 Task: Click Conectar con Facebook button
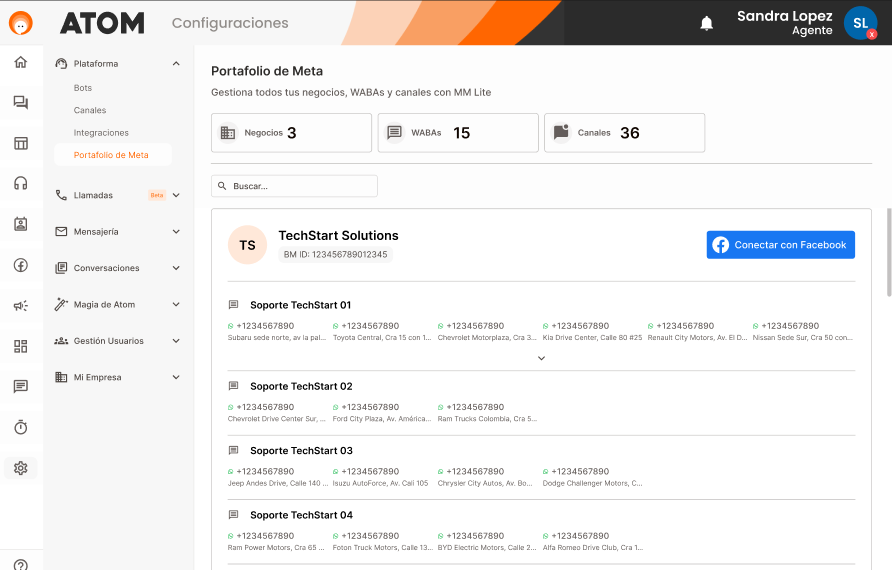click(x=780, y=245)
